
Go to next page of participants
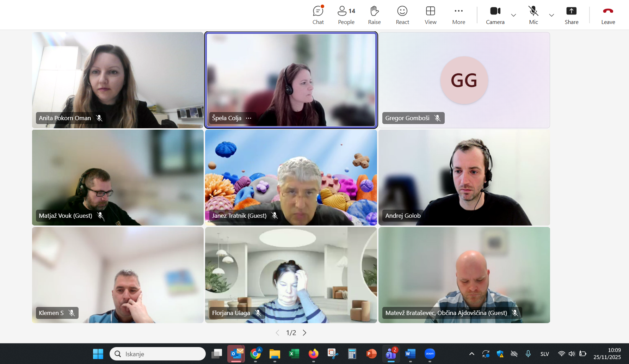(x=304, y=333)
